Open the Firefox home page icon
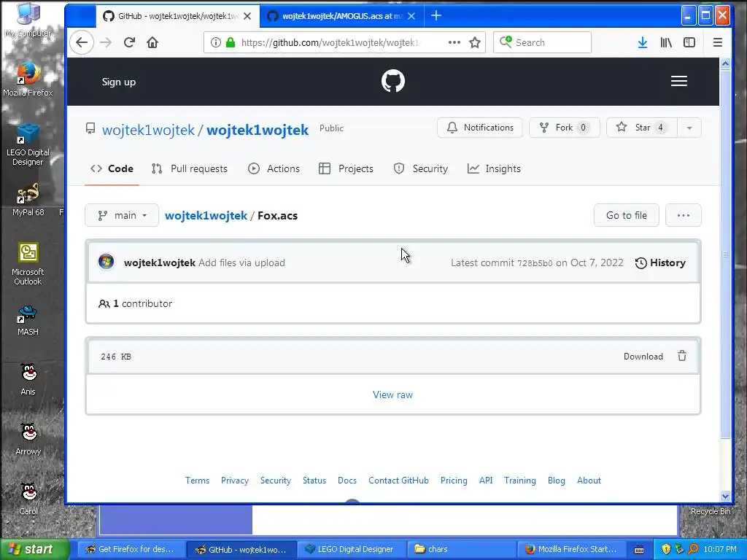This screenshot has width=747, height=560. pos(152,42)
